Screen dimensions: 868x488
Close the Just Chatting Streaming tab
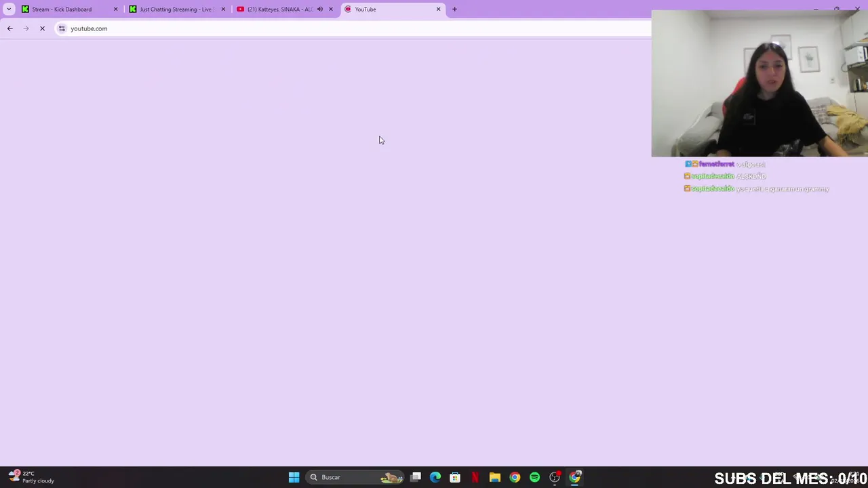(223, 9)
